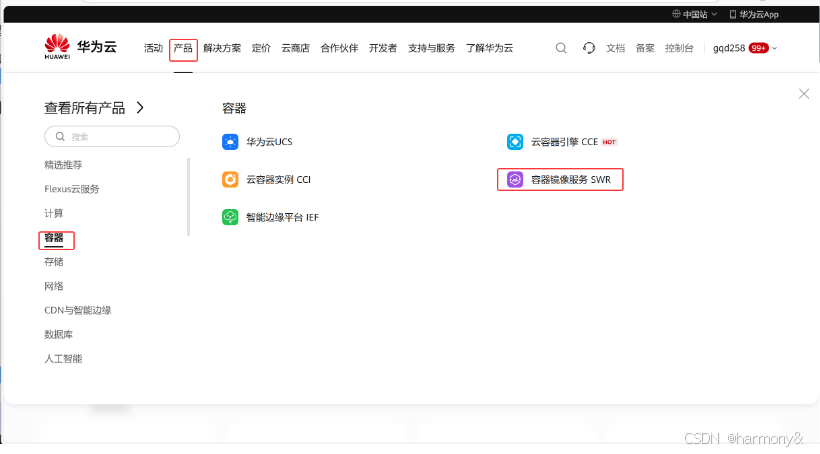Click the HOT tag beside CCE
The image size is (820, 454).
tap(609, 142)
